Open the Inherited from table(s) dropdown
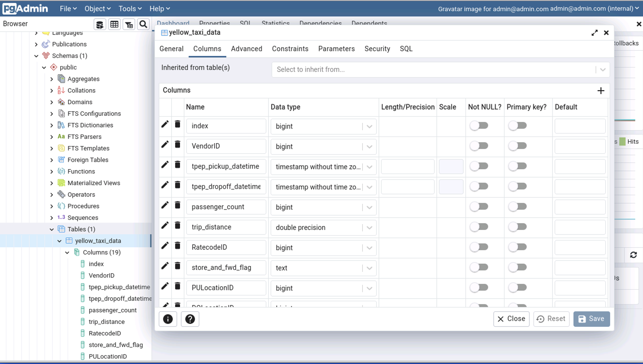This screenshot has height=364, width=643. tap(440, 70)
